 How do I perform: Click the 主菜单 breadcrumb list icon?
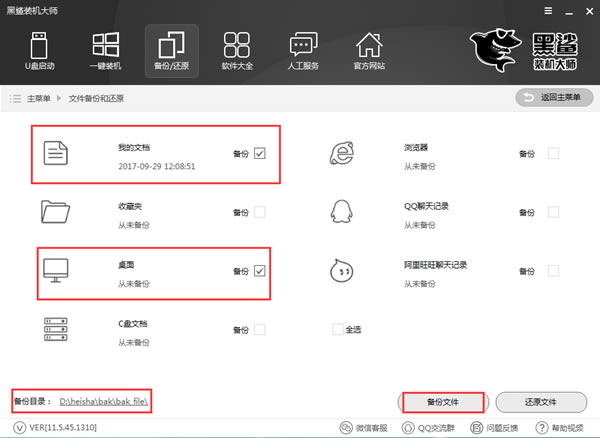point(15,98)
